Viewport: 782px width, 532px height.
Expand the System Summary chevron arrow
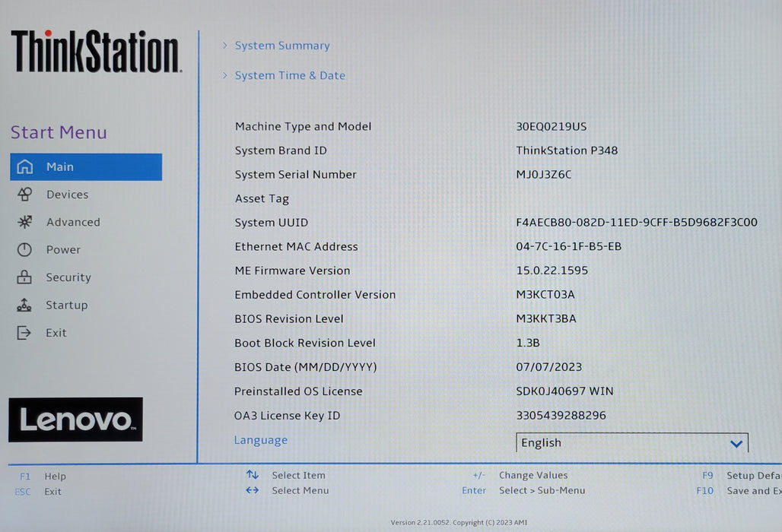225,46
